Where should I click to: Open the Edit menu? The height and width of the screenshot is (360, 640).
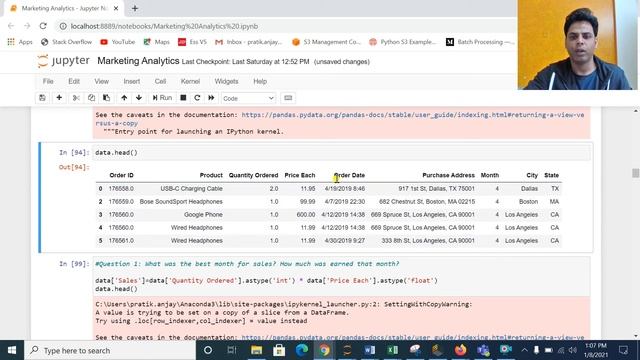coord(74,81)
